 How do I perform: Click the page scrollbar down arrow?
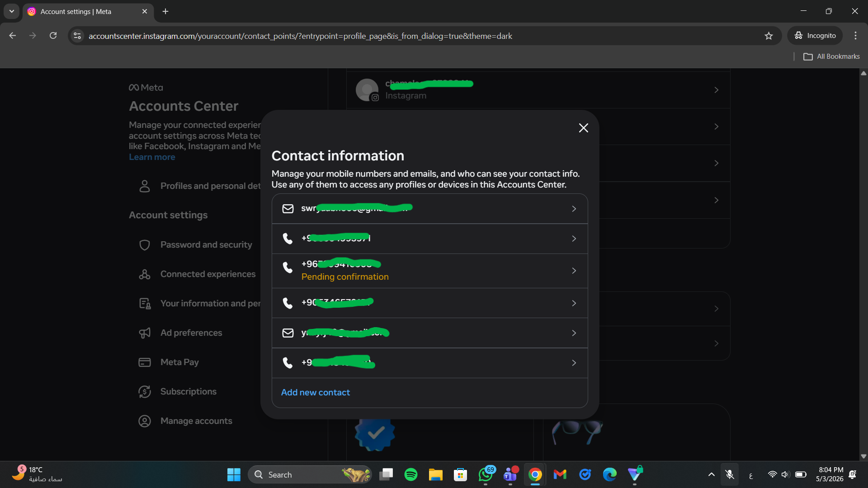tap(863, 456)
